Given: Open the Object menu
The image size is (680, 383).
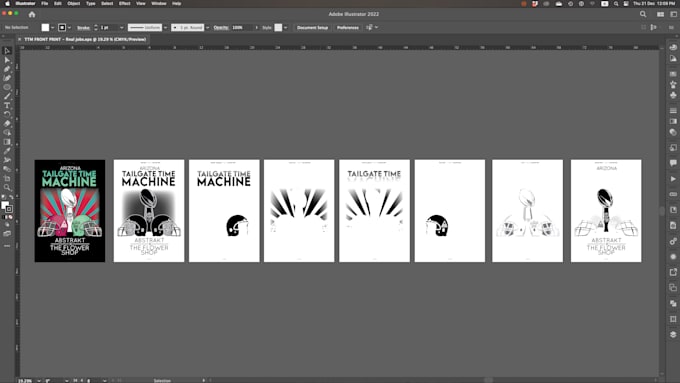Looking at the screenshot, I should point(74,3).
